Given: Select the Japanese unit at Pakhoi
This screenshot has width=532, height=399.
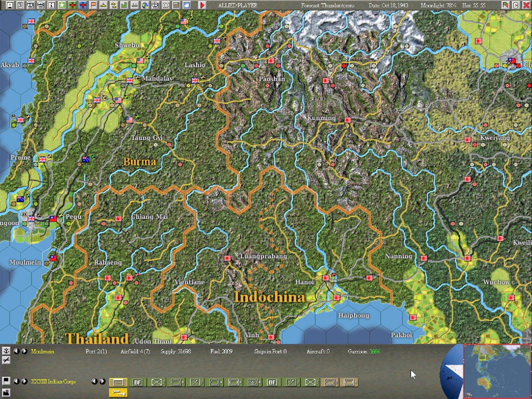Looking at the screenshot, I should click(x=413, y=317).
